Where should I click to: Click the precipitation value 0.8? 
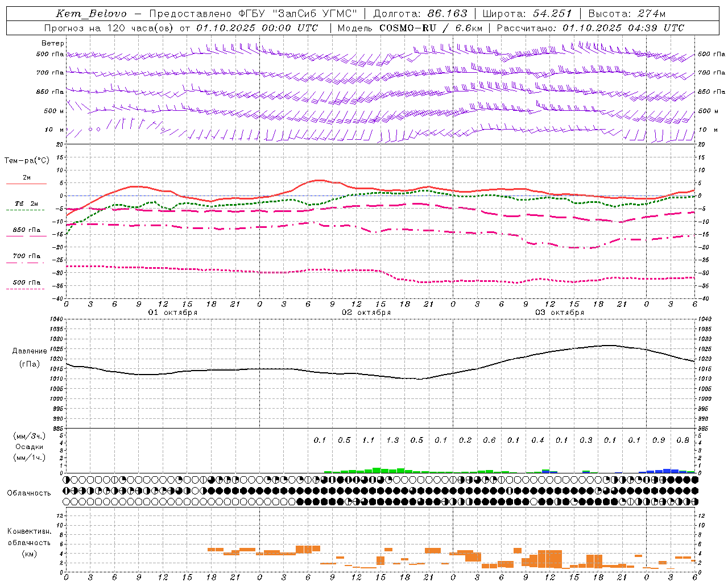click(x=683, y=440)
